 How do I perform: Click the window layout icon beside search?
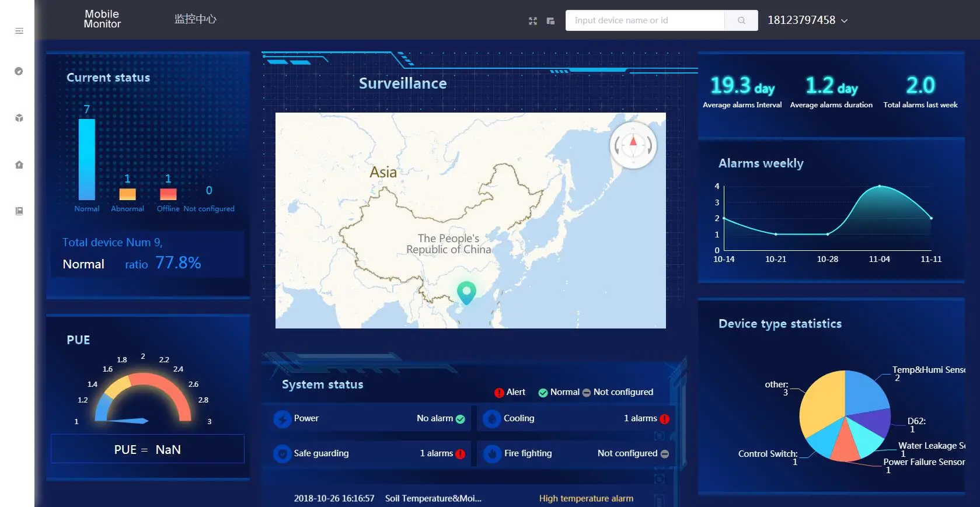550,21
